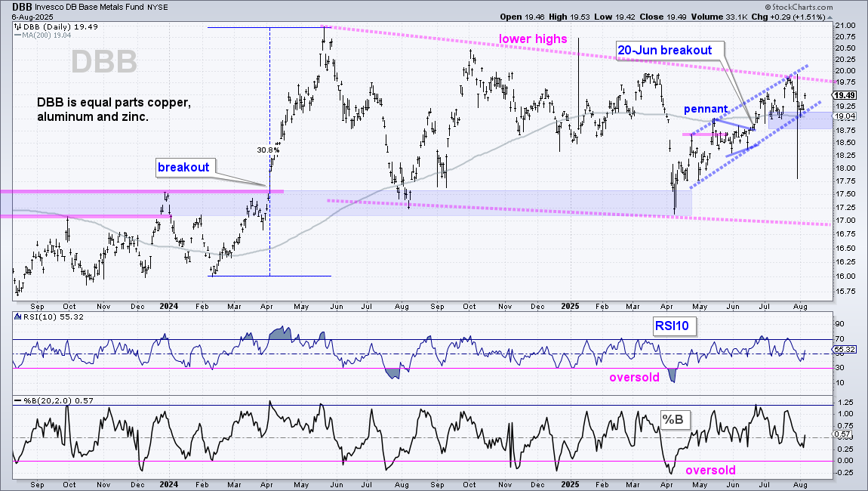The image size is (868, 491).
Task: Click the 'oversold' label in %B panel
Action: (x=711, y=471)
